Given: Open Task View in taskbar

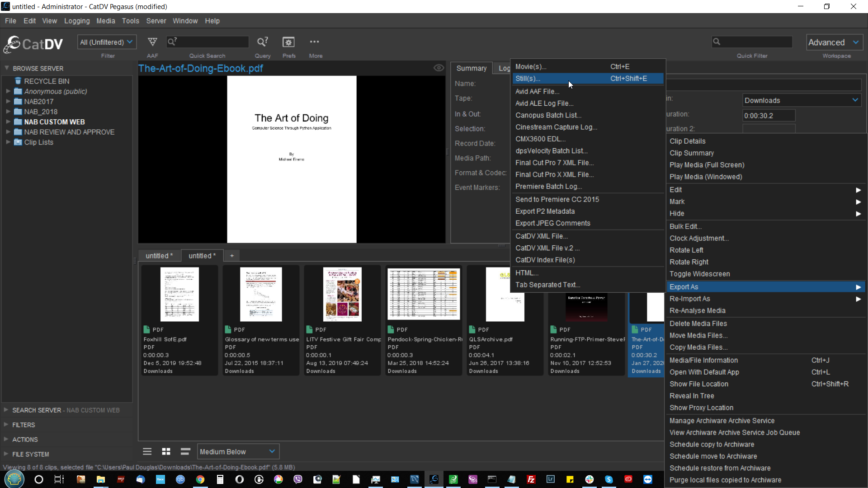Looking at the screenshot, I should pyautogui.click(x=59, y=479).
